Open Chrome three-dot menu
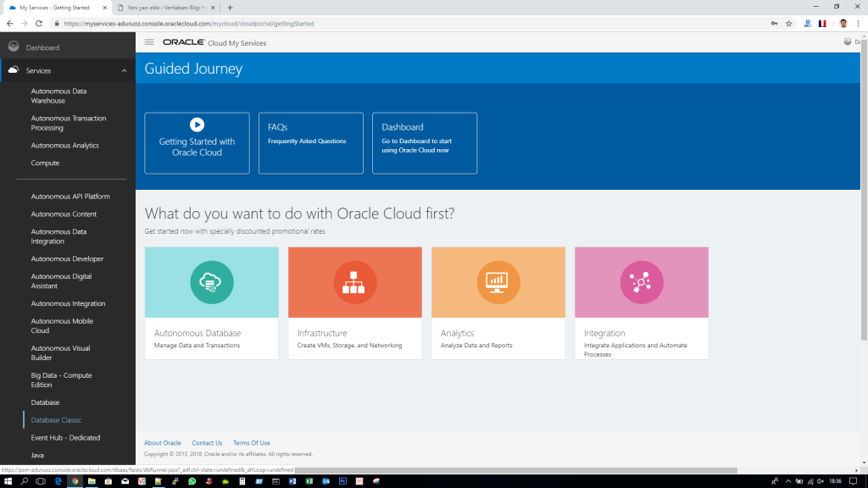Image resolution: width=868 pixels, height=488 pixels. [x=858, y=24]
